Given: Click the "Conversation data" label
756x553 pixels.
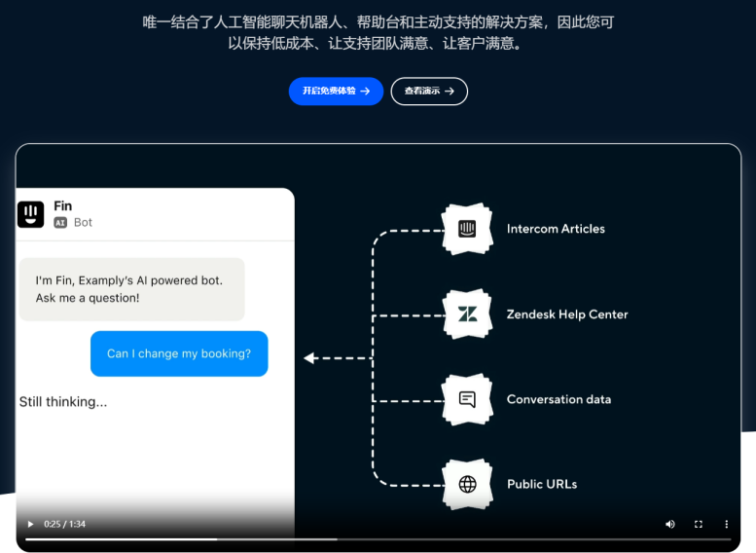Looking at the screenshot, I should (x=558, y=399).
